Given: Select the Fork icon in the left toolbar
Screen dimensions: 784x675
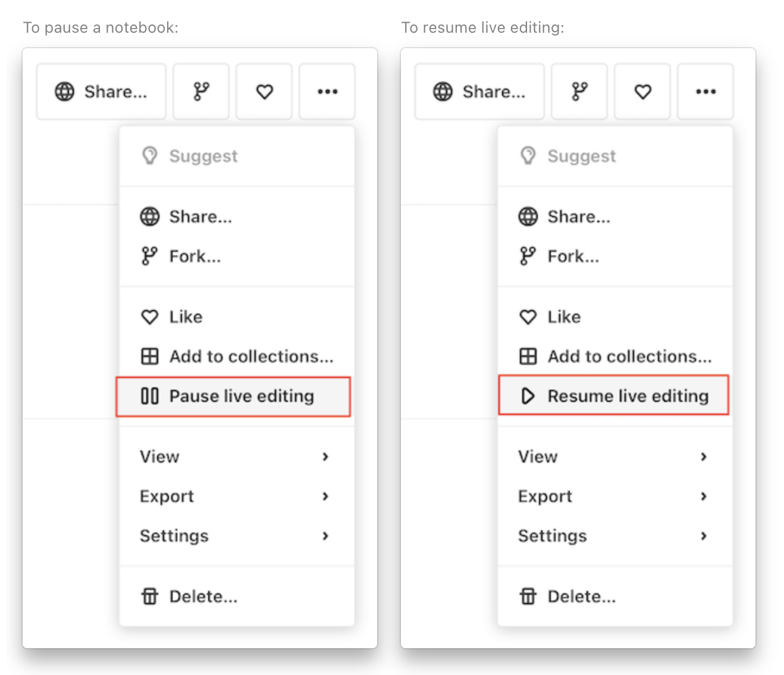Looking at the screenshot, I should (200, 91).
